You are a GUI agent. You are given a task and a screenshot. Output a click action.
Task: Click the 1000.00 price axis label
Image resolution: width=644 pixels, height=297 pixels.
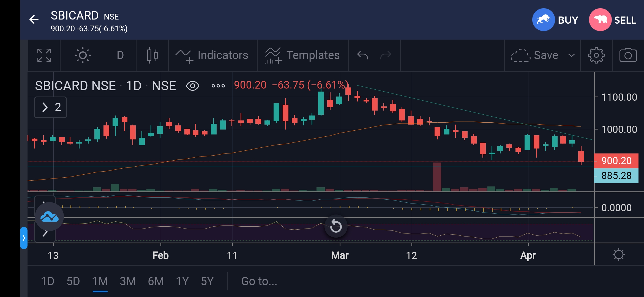(x=619, y=129)
